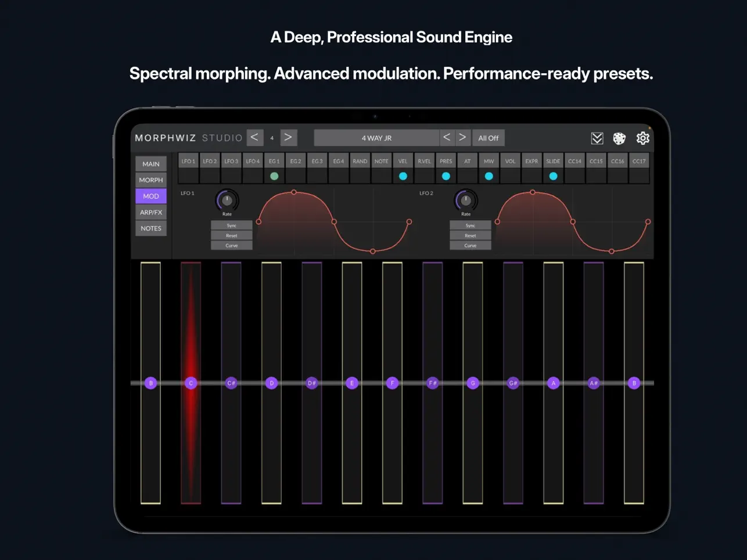747x560 pixels.
Task: Tap the B note circle beside C
Action: coord(150,383)
